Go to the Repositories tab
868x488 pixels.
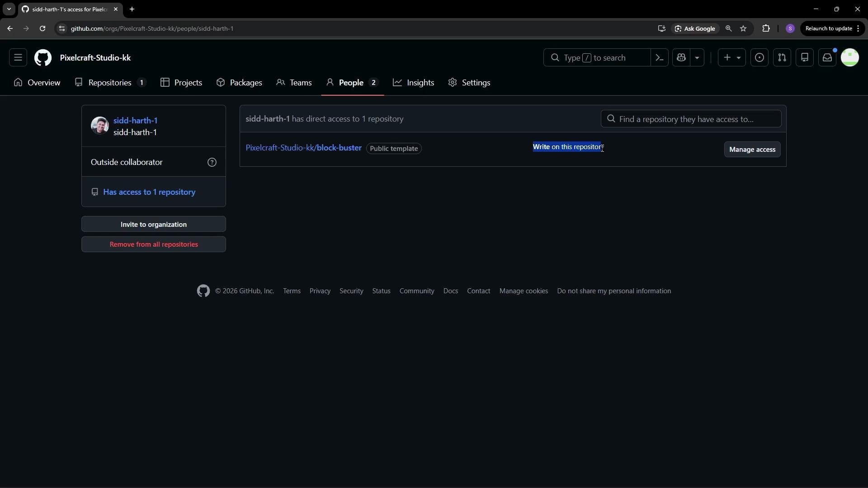point(111,83)
